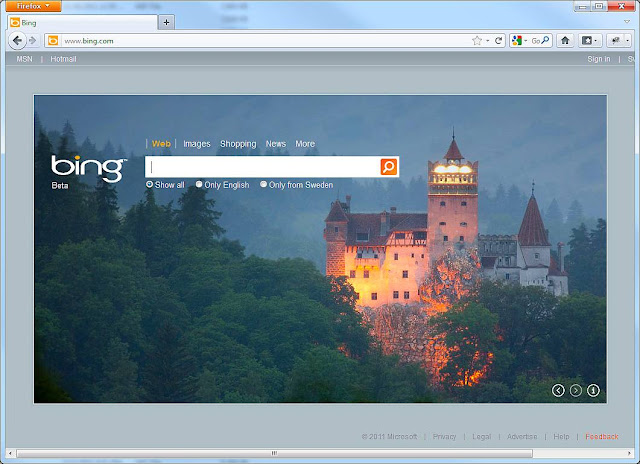Open the Help footer link

point(561,437)
